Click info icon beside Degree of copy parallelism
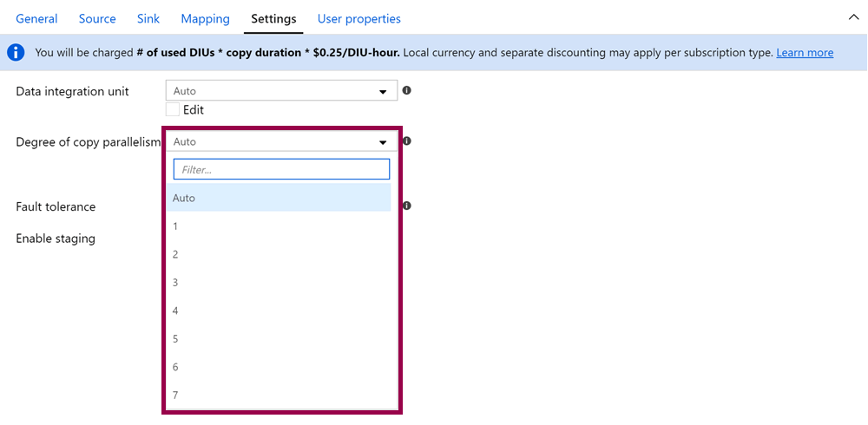This screenshot has height=425, width=868. 406,141
